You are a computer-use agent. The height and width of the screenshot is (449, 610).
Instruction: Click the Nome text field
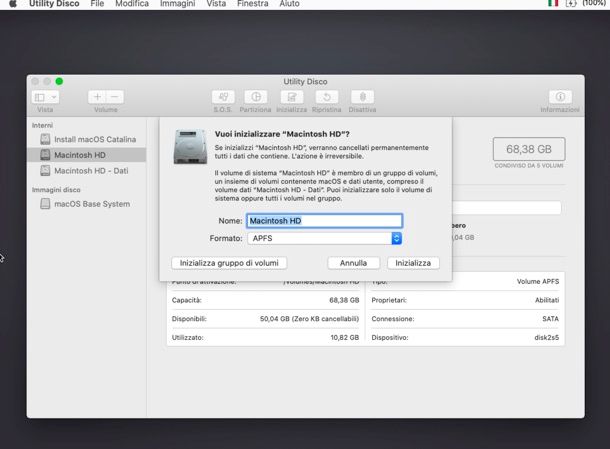pyautogui.click(x=324, y=221)
